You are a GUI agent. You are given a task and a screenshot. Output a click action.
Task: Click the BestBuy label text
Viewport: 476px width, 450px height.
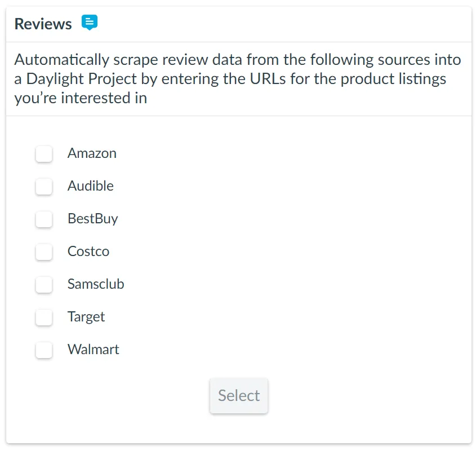point(92,219)
